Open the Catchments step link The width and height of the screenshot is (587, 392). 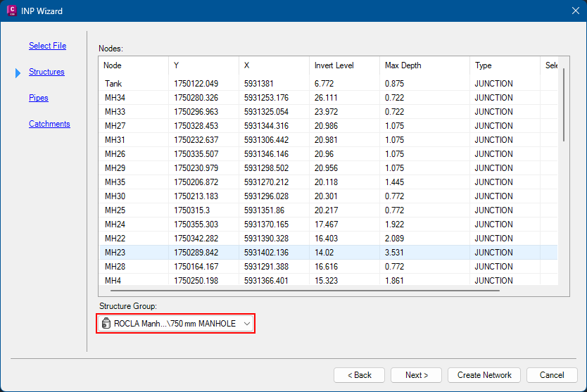(49, 124)
